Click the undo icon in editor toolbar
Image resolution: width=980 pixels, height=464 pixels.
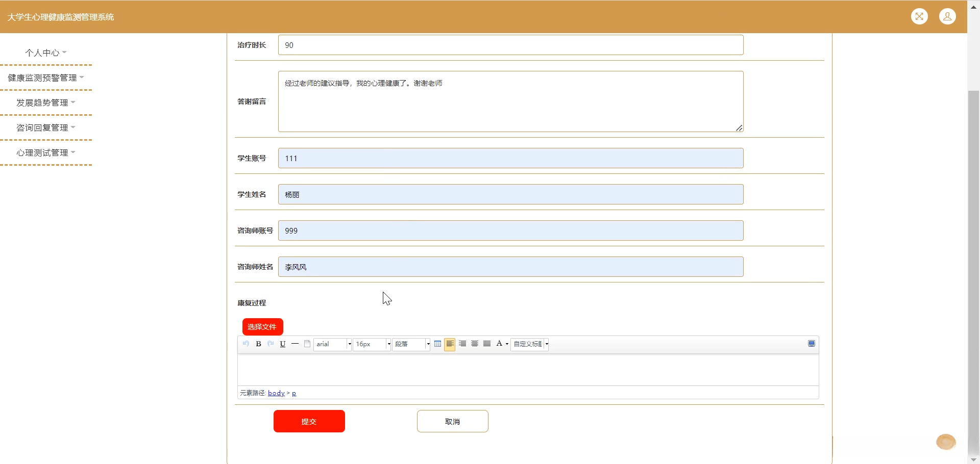click(x=246, y=344)
